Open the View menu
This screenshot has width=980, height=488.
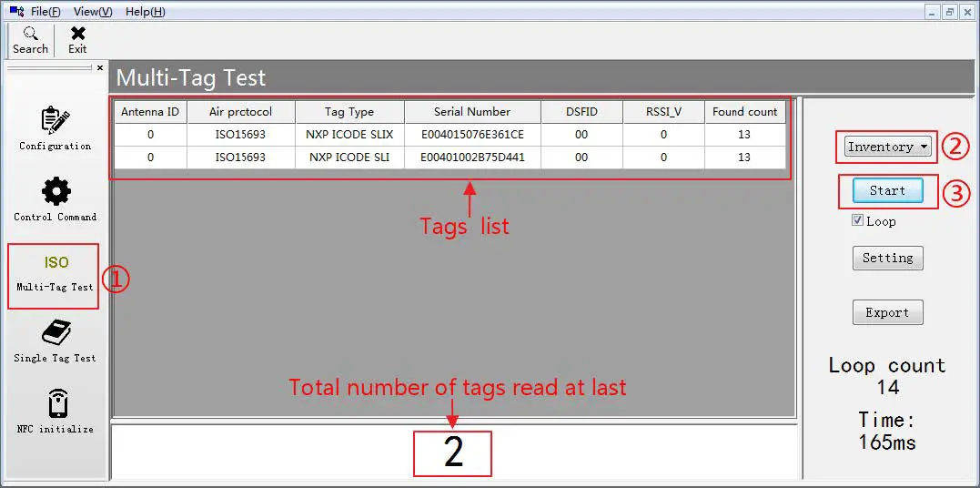click(x=93, y=11)
